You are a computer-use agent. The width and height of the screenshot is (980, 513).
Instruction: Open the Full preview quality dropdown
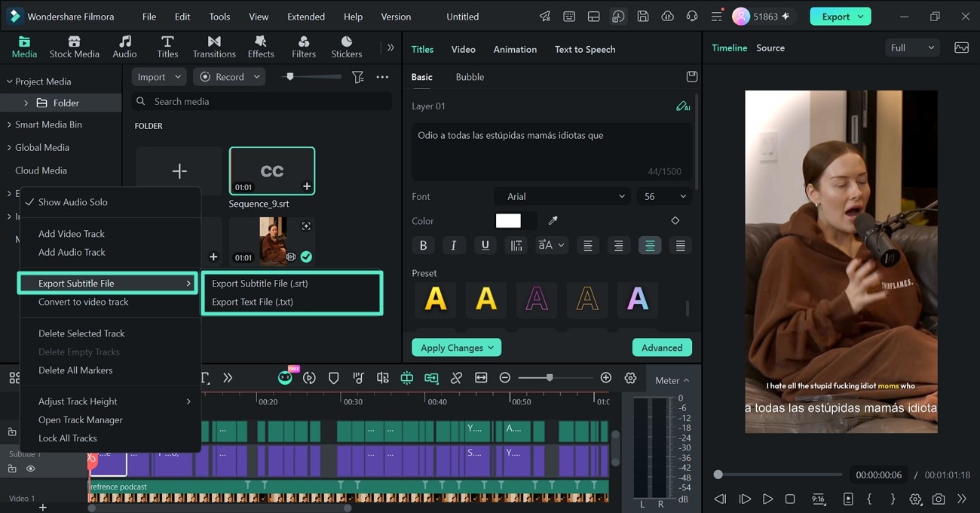[x=912, y=48]
